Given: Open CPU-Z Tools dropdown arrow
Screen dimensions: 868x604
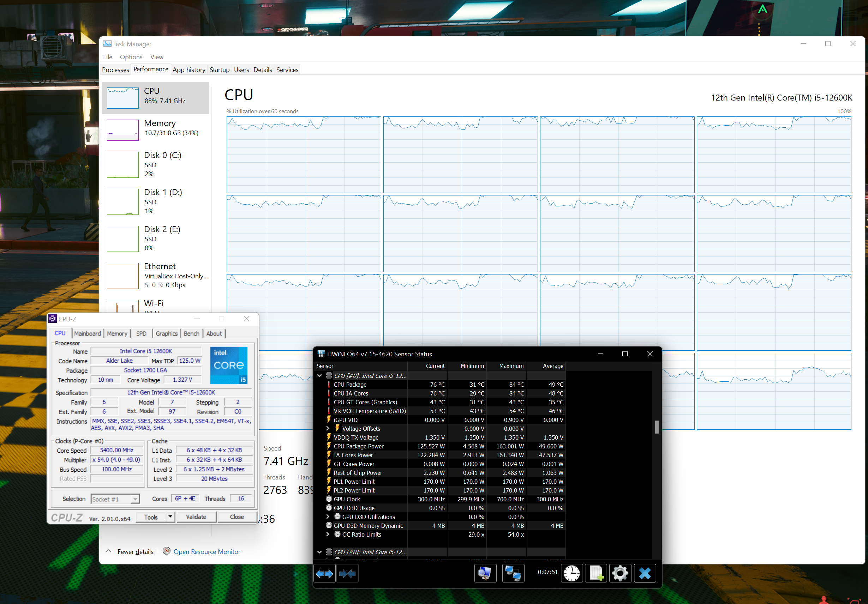Looking at the screenshot, I should 170,517.
